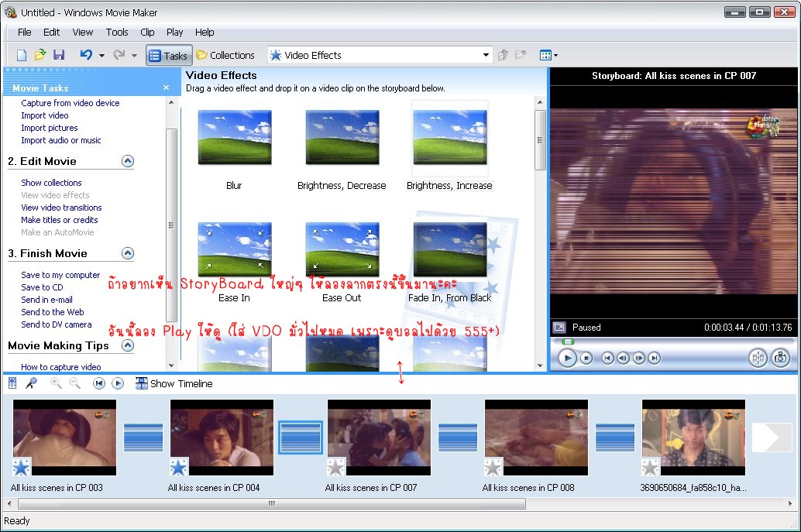Open the View menu
The height and width of the screenshot is (532, 801).
(83, 33)
